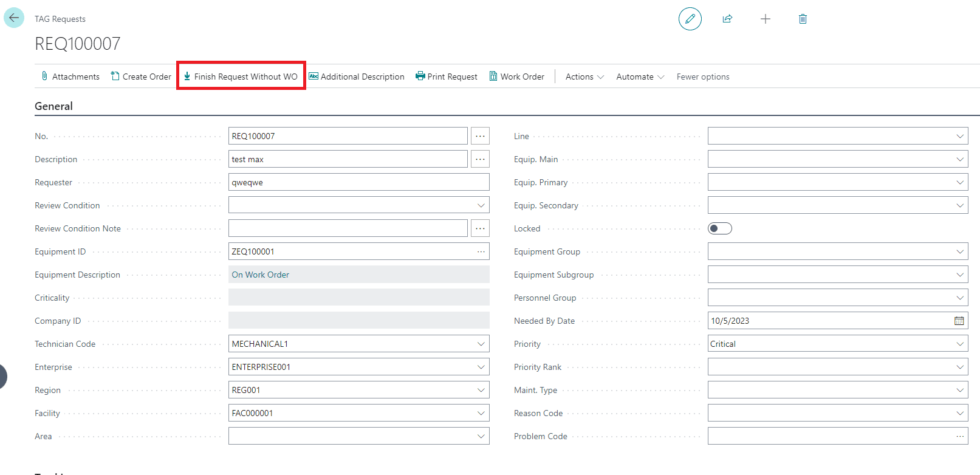This screenshot has width=980, height=475.
Task: Open the Actions menu
Action: pos(584,77)
